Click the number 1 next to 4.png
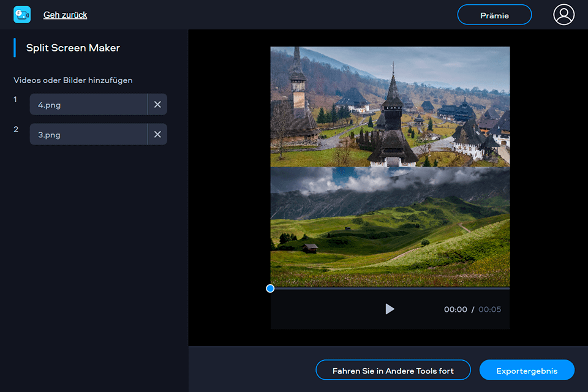588x392 pixels. coord(15,99)
